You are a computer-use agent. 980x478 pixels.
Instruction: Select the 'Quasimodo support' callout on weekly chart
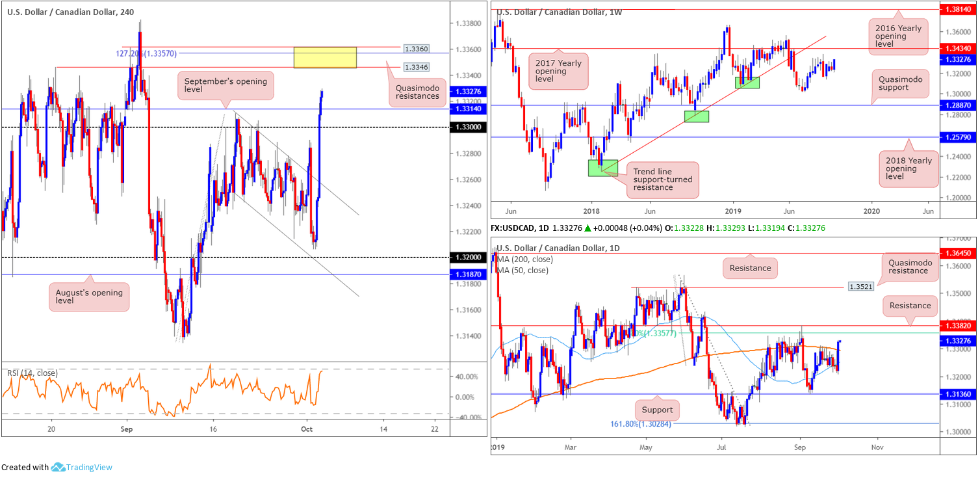pyautogui.click(x=901, y=83)
